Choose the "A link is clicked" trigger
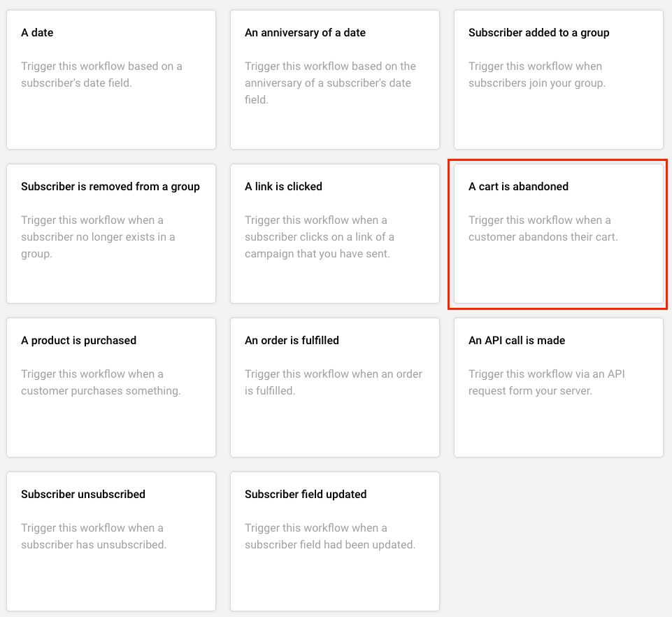The image size is (672, 617). point(335,233)
